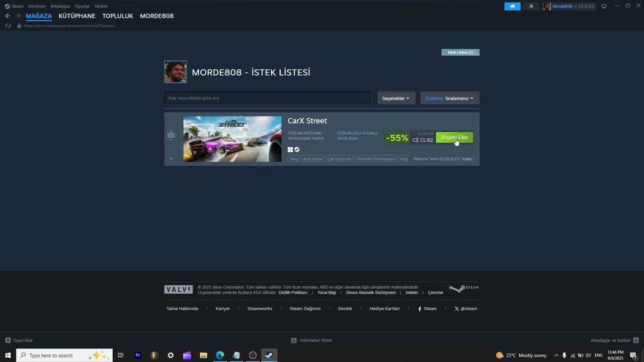The image size is (644, 362).
Task: Switch to the MAĞAZA tab
Action: coord(39,16)
